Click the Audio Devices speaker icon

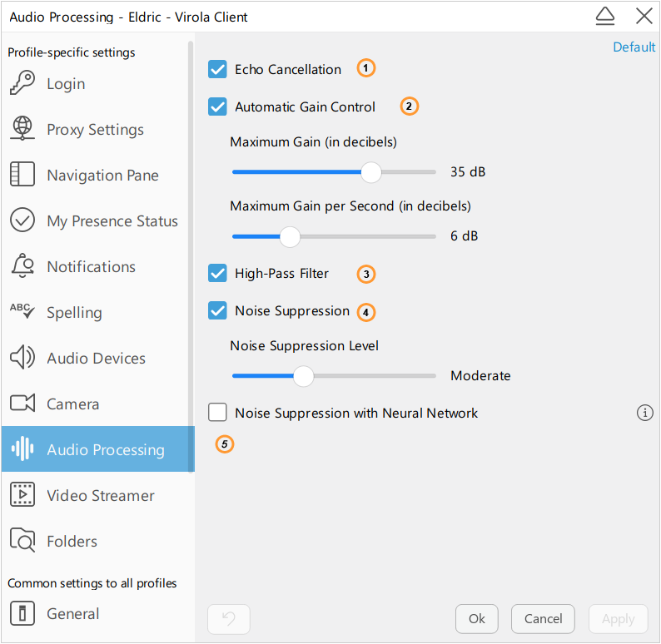(22, 357)
